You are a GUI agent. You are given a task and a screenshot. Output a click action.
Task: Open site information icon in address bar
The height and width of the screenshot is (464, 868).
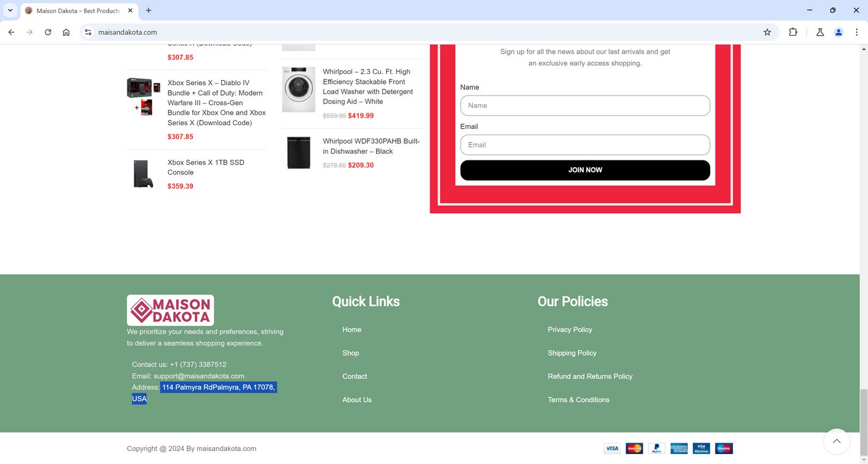(88, 32)
